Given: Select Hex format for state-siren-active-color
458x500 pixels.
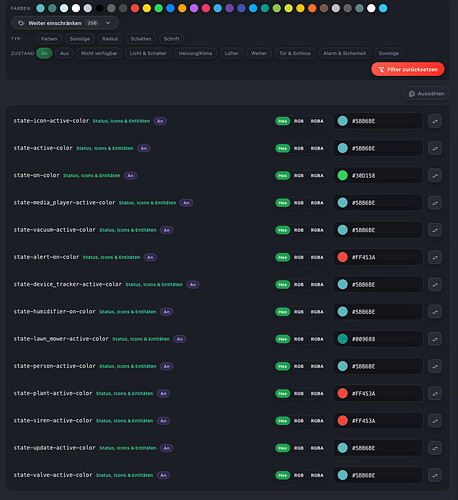Looking at the screenshot, I should pyautogui.click(x=283, y=421).
